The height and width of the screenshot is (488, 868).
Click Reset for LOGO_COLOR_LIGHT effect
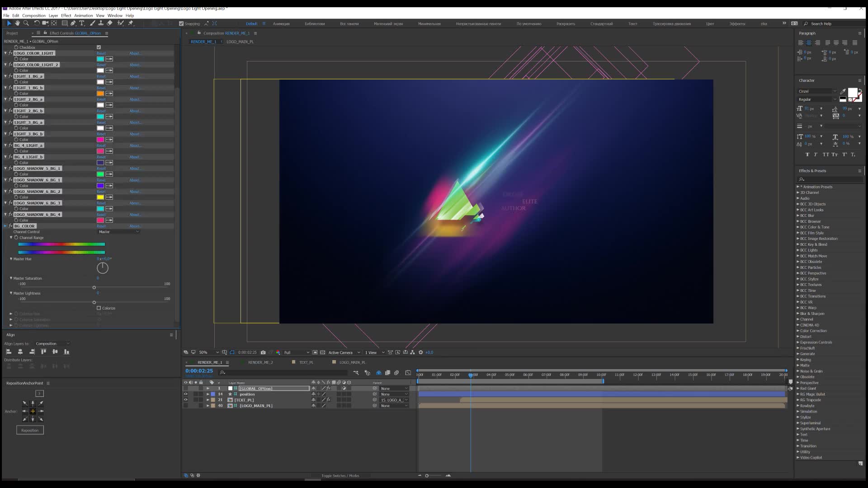[x=101, y=53]
